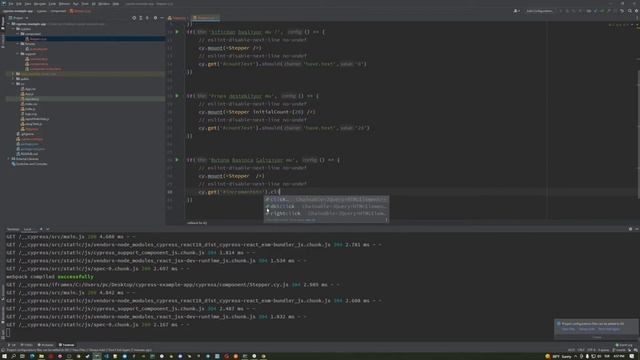Open terminal tab options dropdown arrow
The height and width of the screenshot is (360, 640).
(47, 229)
